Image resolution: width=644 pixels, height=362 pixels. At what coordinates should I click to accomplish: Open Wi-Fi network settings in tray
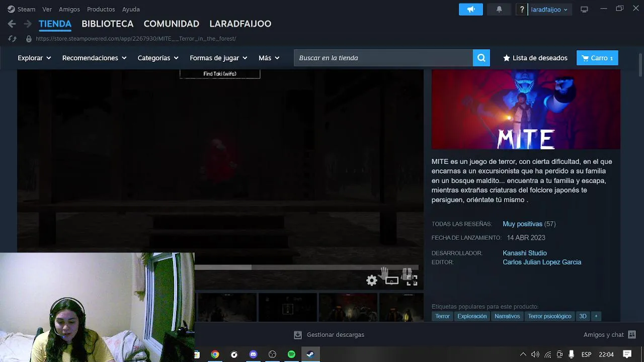pyautogui.click(x=547, y=354)
